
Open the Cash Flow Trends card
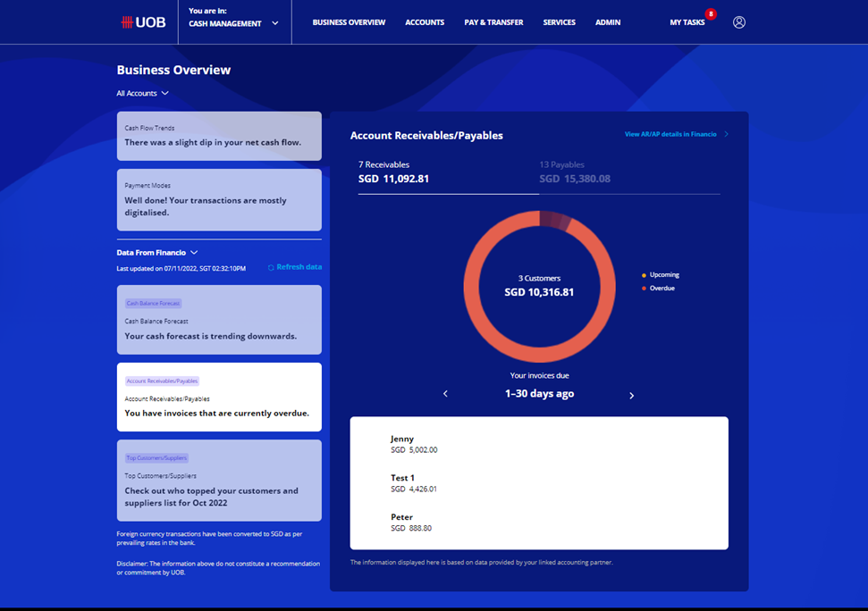219,136
